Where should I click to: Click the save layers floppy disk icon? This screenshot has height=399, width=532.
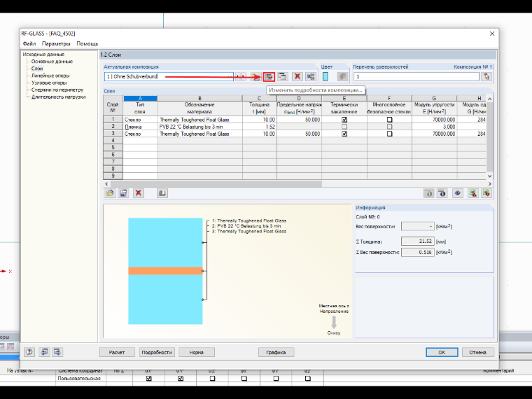click(123, 193)
